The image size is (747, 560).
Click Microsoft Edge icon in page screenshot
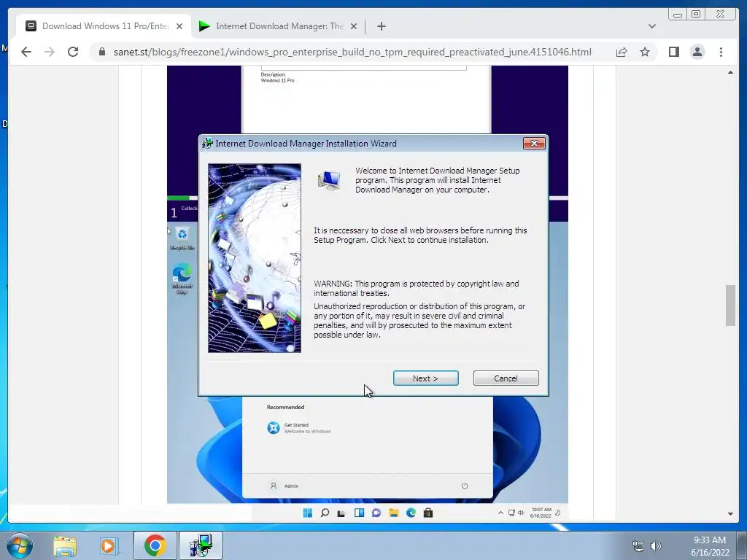(182, 279)
